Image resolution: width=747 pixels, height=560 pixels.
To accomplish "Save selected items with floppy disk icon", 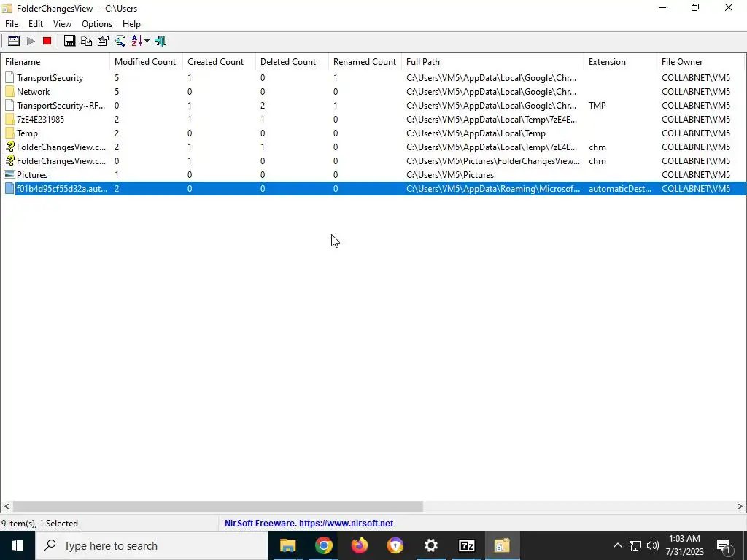I will pos(69,41).
